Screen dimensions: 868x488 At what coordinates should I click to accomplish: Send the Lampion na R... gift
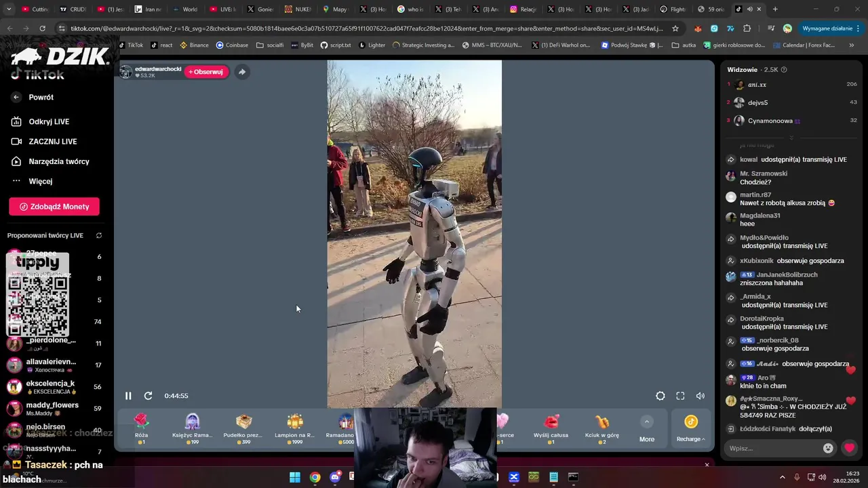(x=294, y=428)
